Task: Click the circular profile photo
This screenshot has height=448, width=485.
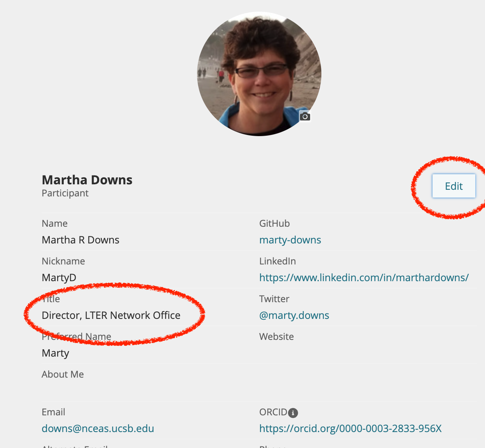Action: [x=259, y=74]
